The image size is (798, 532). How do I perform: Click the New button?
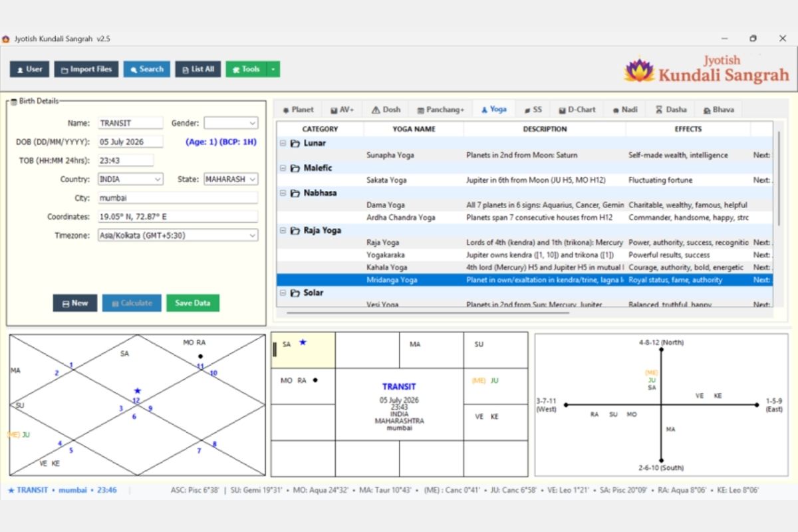[74, 303]
